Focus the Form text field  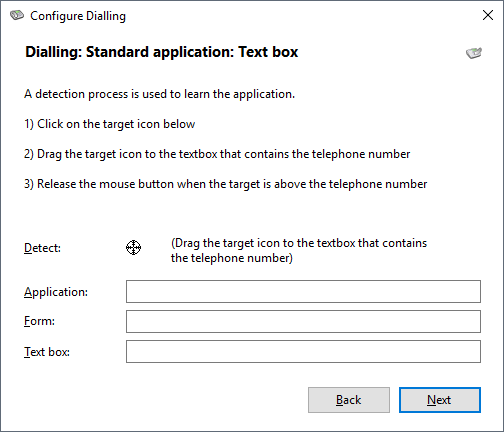[303, 321]
